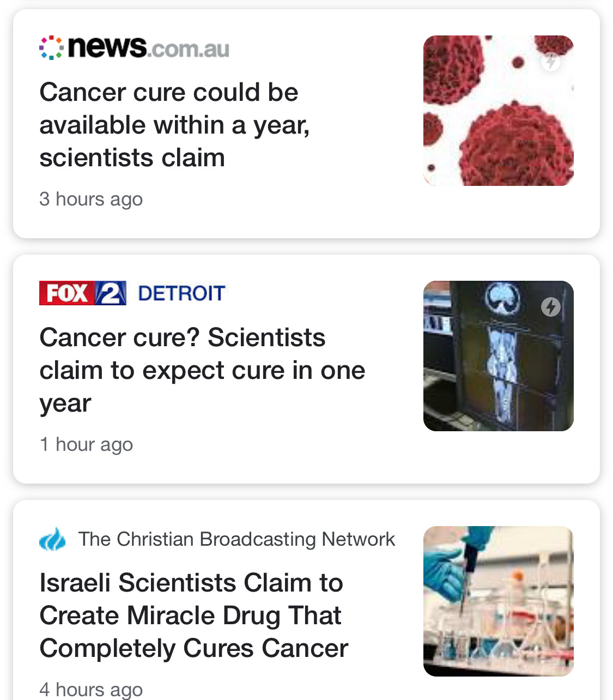The height and width of the screenshot is (700, 613).
Task: Click AMP lightning icon on scan image
Action: [x=550, y=307]
